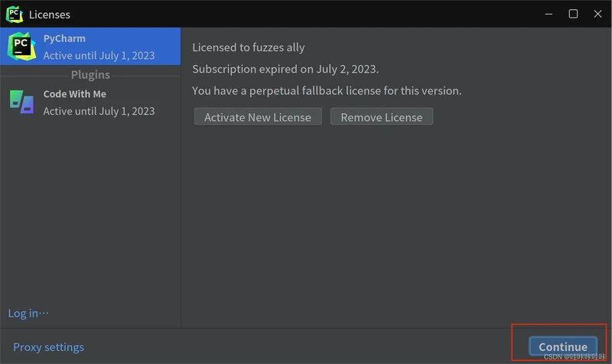Click PyCharm's "Active until July 1, 2023" status
This screenshot has width=612, height=364.
click(99, 55)
